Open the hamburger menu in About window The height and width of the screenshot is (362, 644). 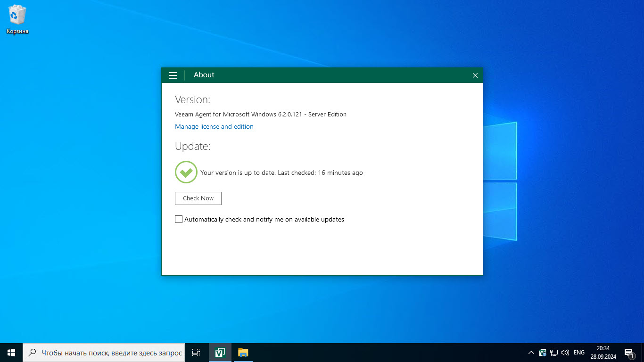point(173,75)
